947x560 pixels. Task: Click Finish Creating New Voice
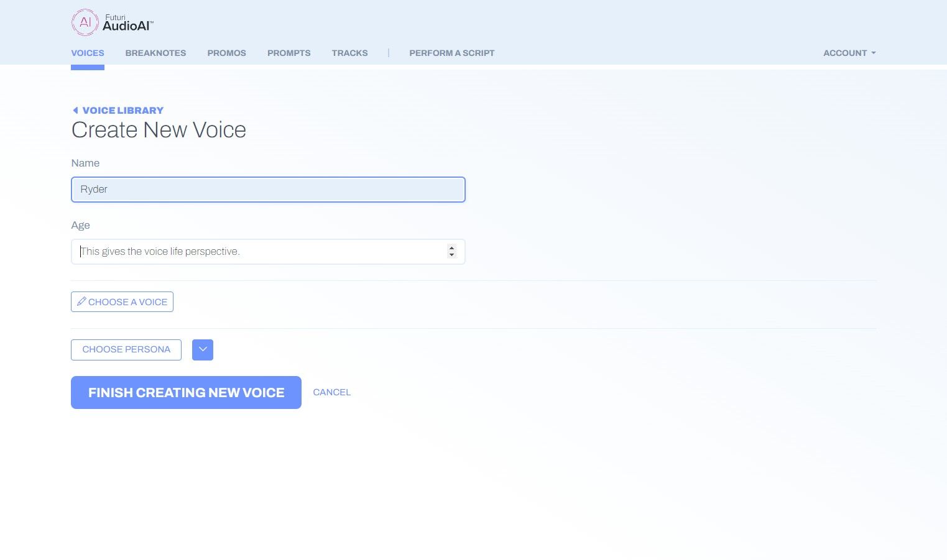click(186, 393)
